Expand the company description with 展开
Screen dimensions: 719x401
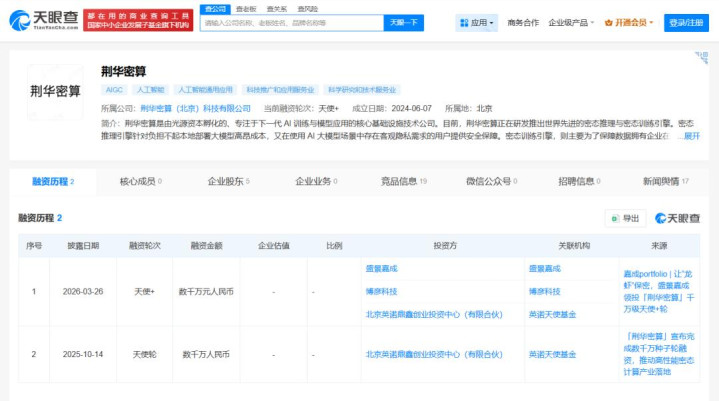click(x=691, y=136)
